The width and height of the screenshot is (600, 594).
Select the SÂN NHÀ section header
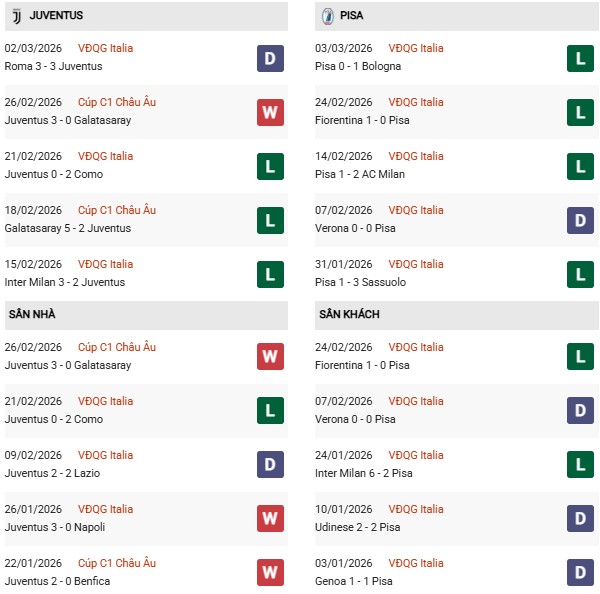[x=31, y=315]
